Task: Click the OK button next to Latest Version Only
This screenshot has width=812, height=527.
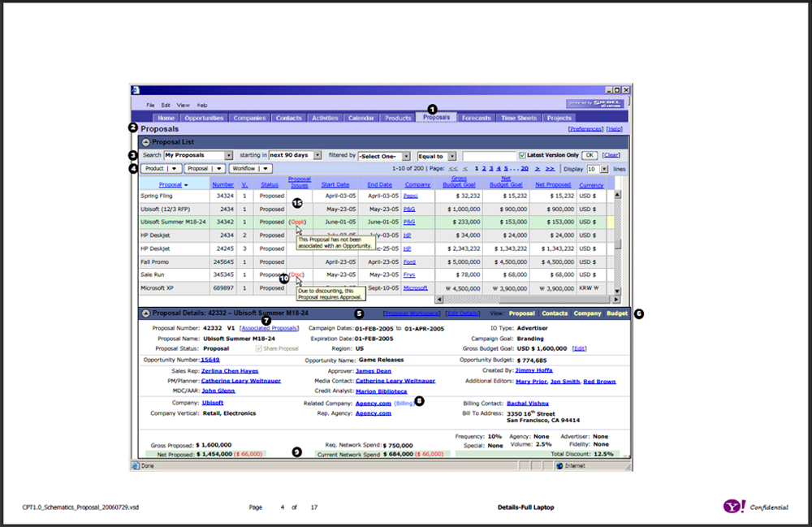Action: coord(590,154)
